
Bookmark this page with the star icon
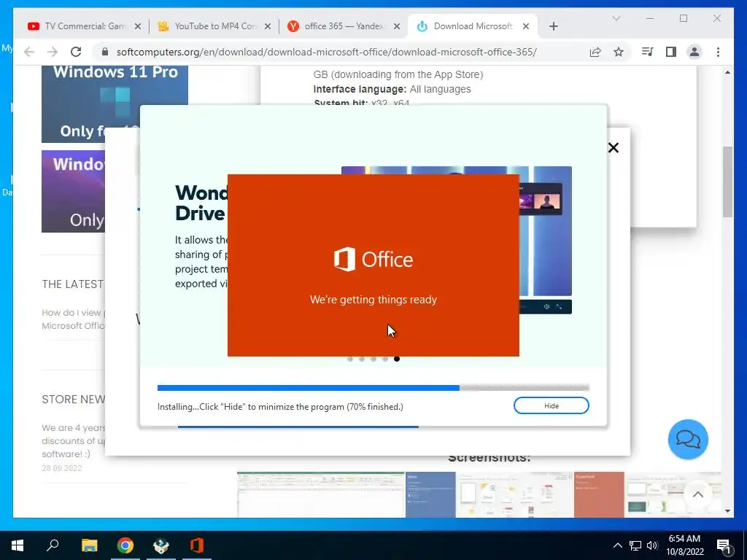(619, 52)
